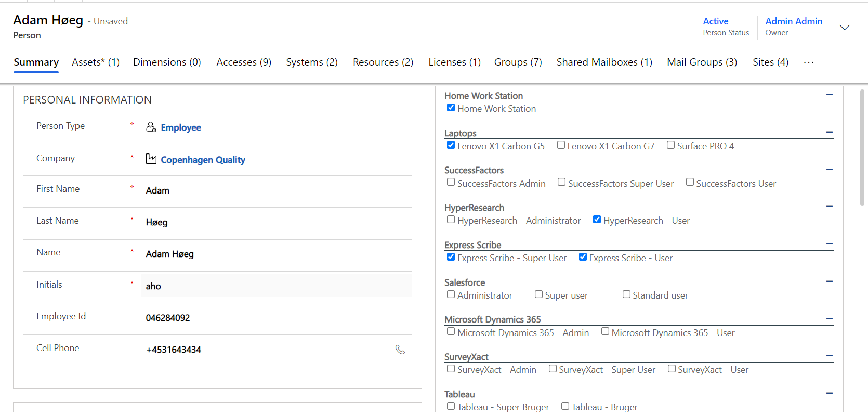Collapse the SurveyXact section minus icon

point(829,356)
